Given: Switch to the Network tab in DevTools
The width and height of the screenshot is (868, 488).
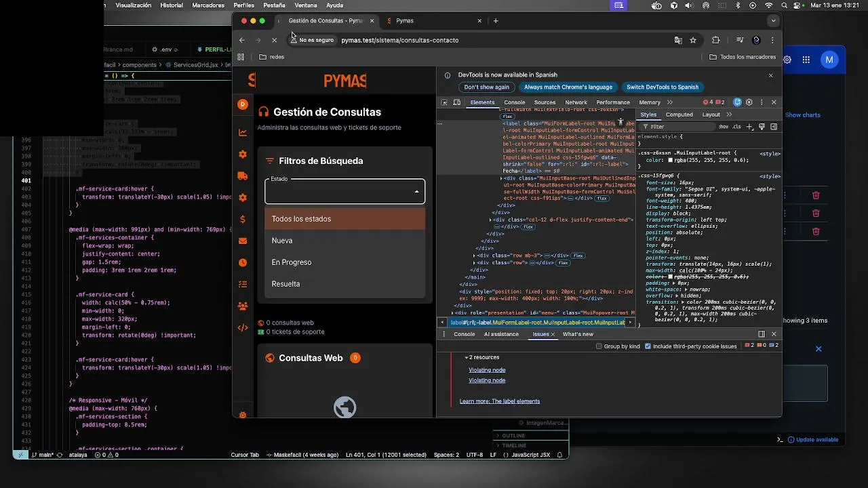Looking at the screenshot, I should pos(576,102).
